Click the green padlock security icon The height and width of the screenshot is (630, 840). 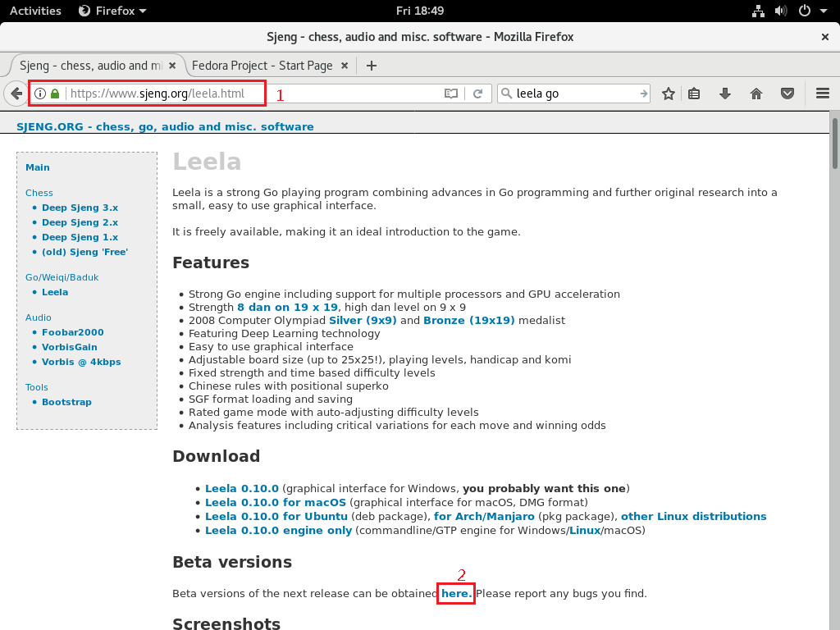click(x=55, y=94)
